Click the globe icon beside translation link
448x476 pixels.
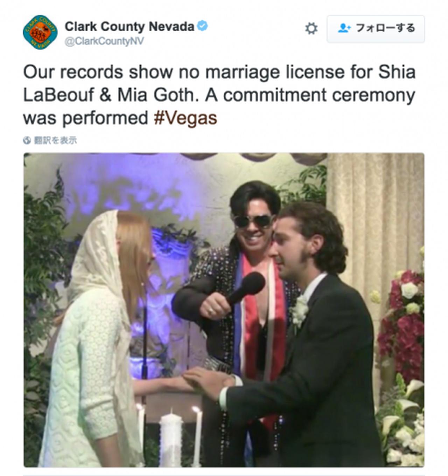tap(27, 140)
